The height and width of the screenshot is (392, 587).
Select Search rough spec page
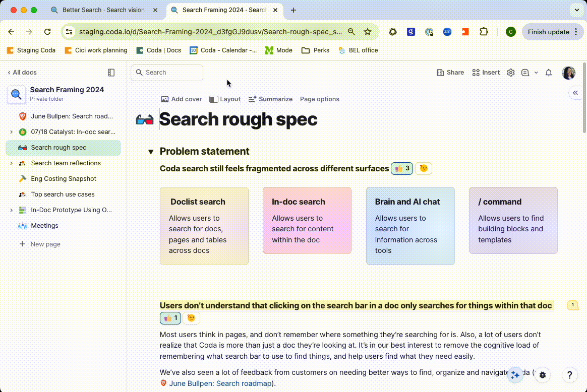tap(64, 148)
